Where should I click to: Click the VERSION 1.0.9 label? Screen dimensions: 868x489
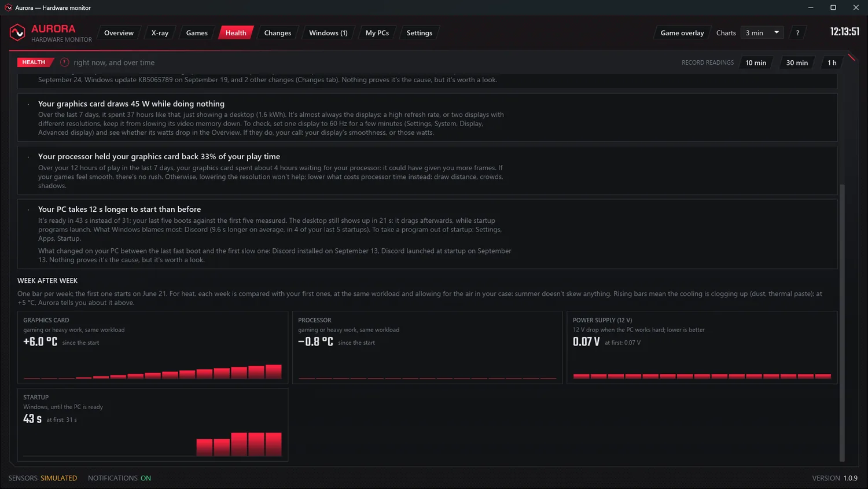834,478
